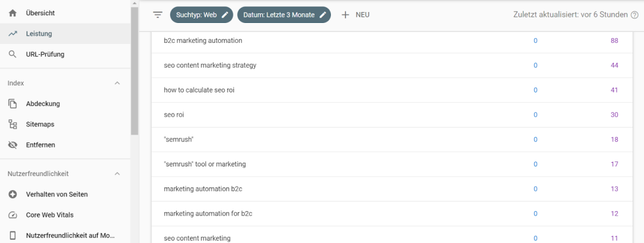The width and height of the screenshot is (644, 243).
Task: Click the Übersicht home icon
Action: click(13, 13)
